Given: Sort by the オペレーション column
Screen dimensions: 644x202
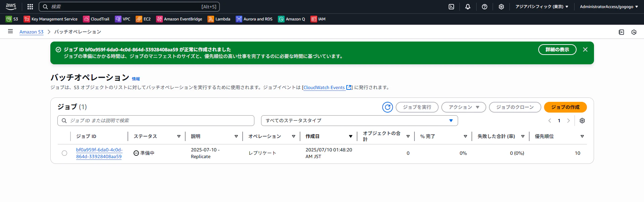Looking at the screenshot, I should coord(294,136).
